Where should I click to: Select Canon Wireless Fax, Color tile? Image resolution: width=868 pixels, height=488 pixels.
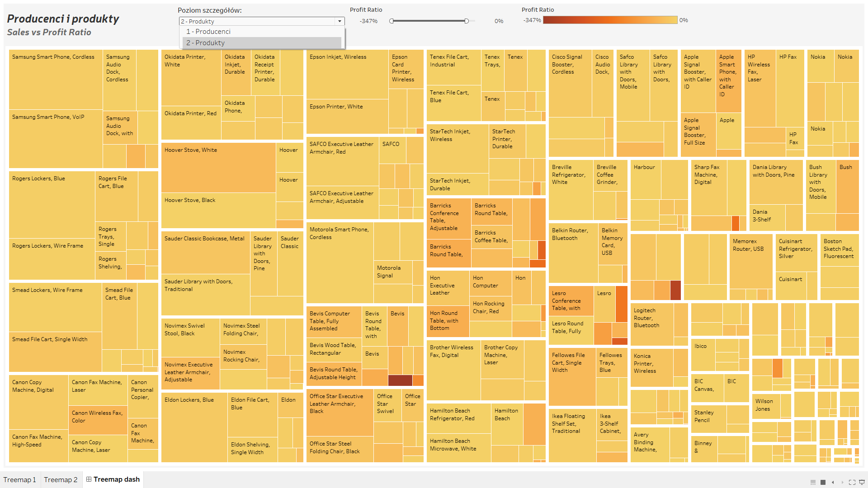(97, 420)
